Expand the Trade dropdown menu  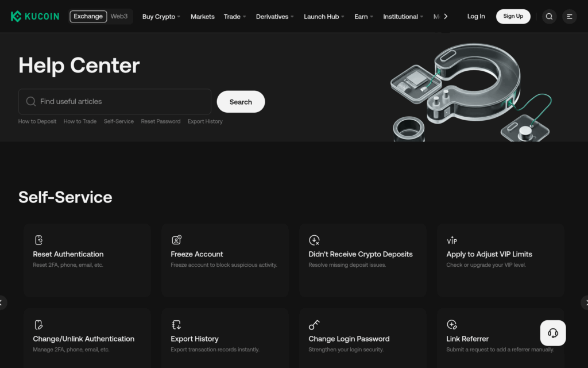(x=235, y=17)
